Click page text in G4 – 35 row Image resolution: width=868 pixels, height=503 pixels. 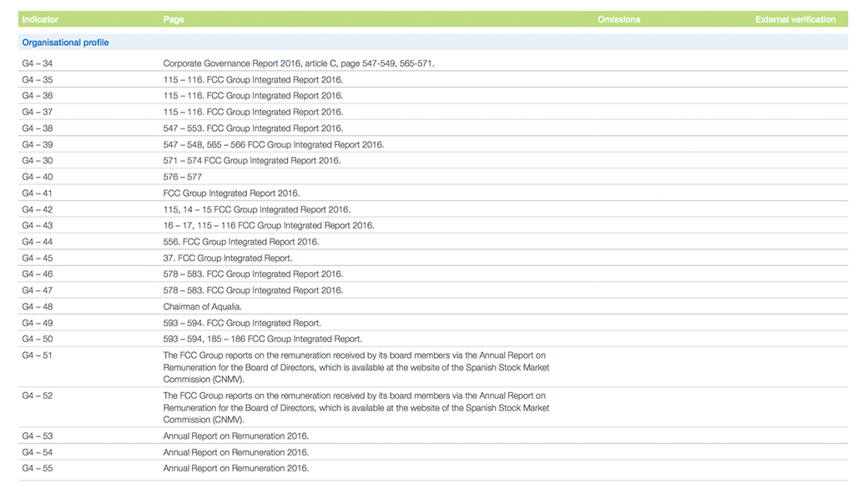(253, 80)
